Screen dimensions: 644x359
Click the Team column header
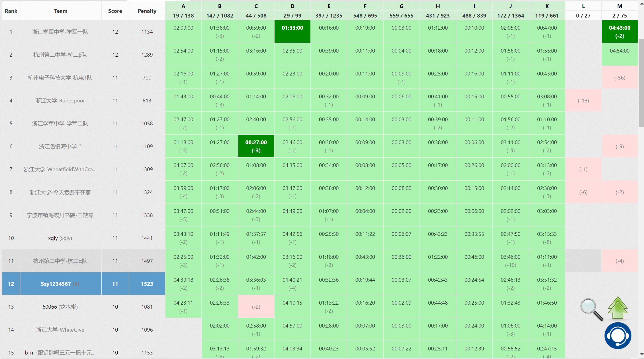(x=61, y=11)
